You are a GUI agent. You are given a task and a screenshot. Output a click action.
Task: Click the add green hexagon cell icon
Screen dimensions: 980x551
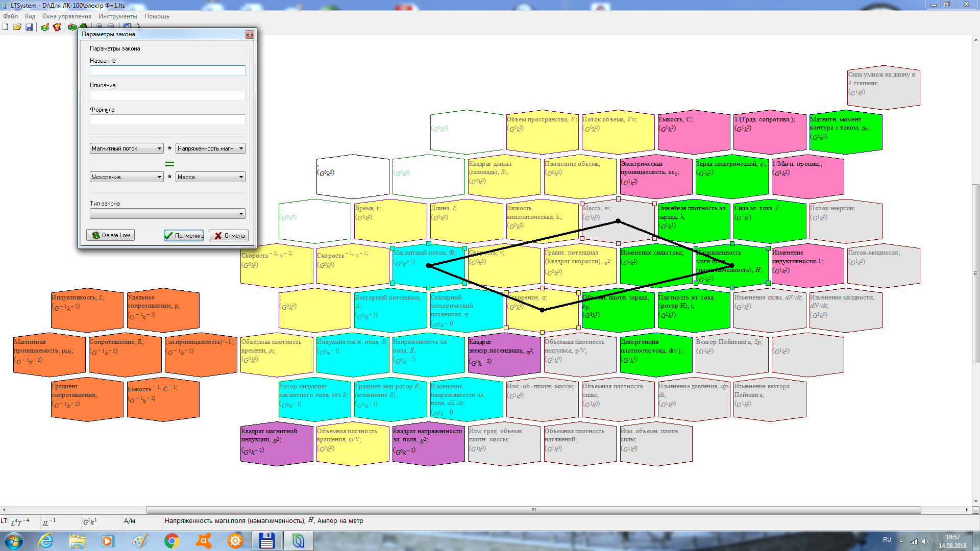(72, 27)
